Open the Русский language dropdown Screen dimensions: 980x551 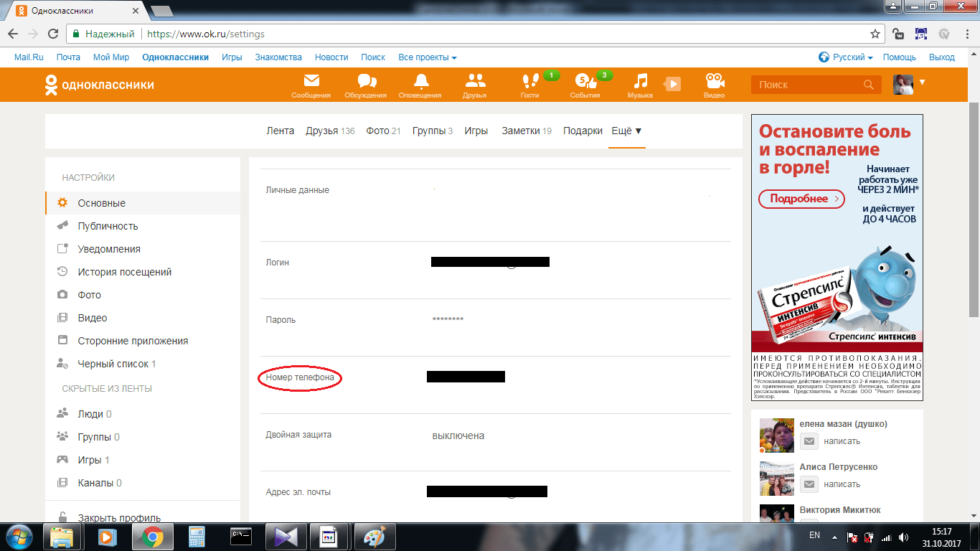click(846, 57)
